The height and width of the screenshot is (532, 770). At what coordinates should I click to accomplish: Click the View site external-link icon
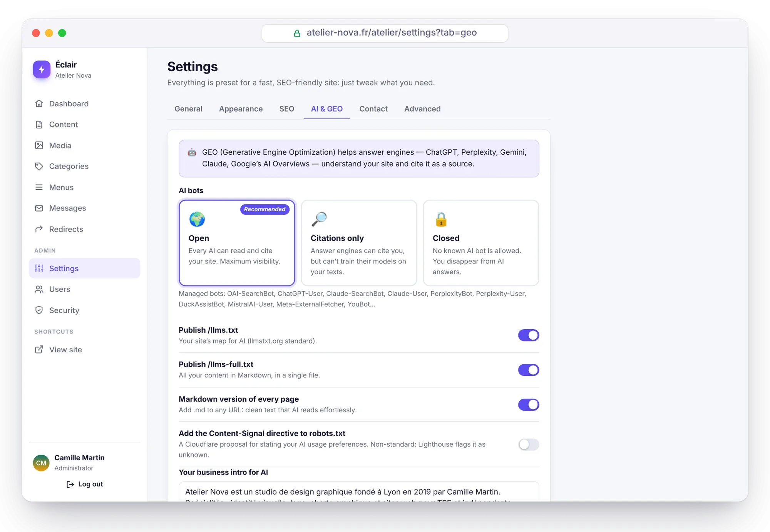[x=39, y=350]
